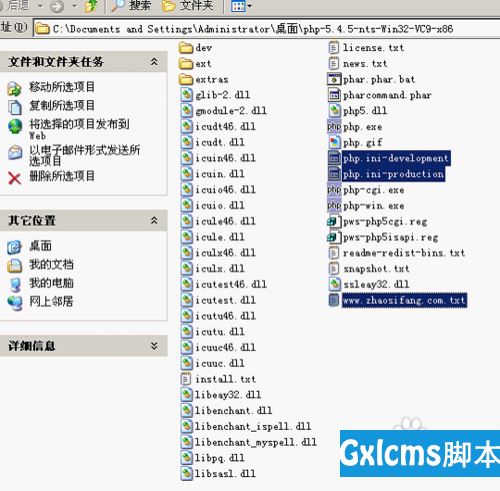Image resolution: width=500 pixels, height=491 pixels.
Task: Click E-mail the selected items link
Action: 85,155
